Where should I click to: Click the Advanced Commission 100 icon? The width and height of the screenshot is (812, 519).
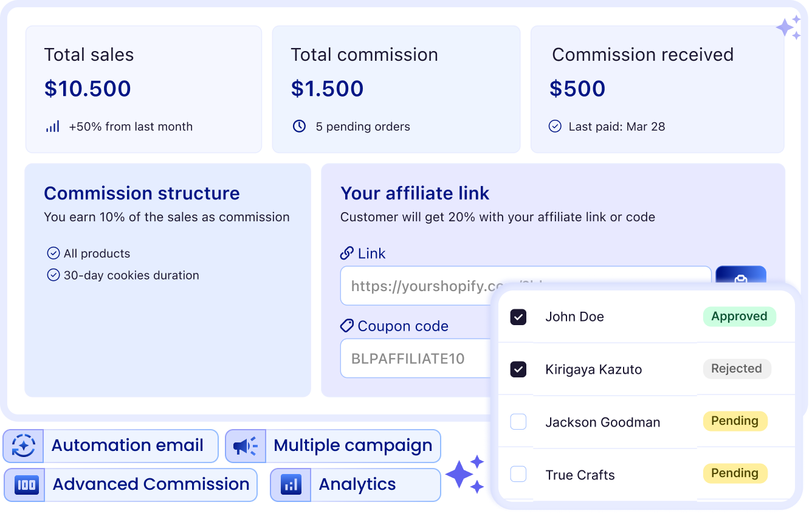point(26,484)
